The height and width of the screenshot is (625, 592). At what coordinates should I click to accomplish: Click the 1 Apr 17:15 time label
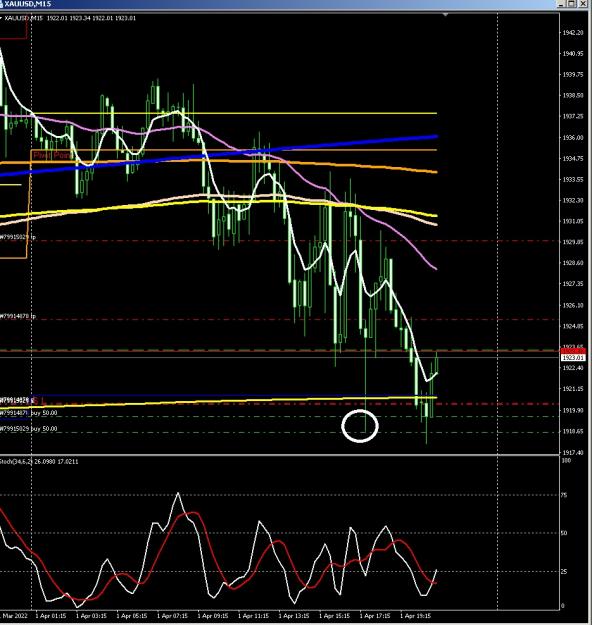pos(375,616)
